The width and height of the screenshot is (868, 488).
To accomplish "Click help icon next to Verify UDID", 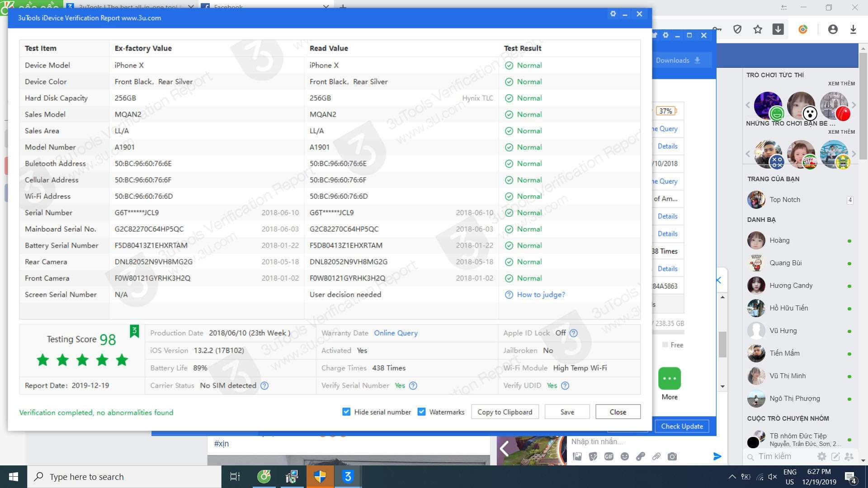I will pos(565,385).
